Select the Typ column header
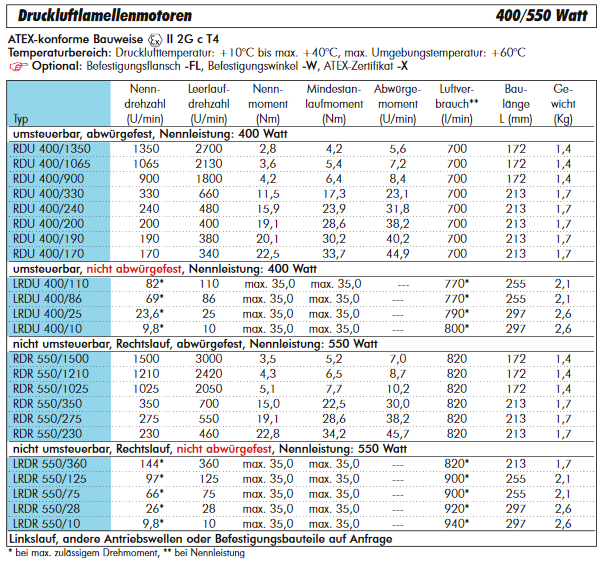603x561 pixels. tap(20, 119)
